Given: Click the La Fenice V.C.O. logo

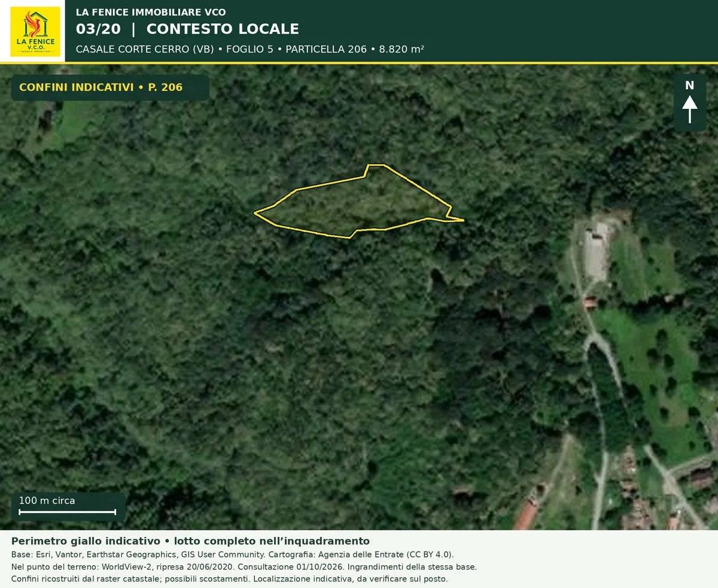Looking at the screenshot, I should pyautogui.click(x=35, y=31).
